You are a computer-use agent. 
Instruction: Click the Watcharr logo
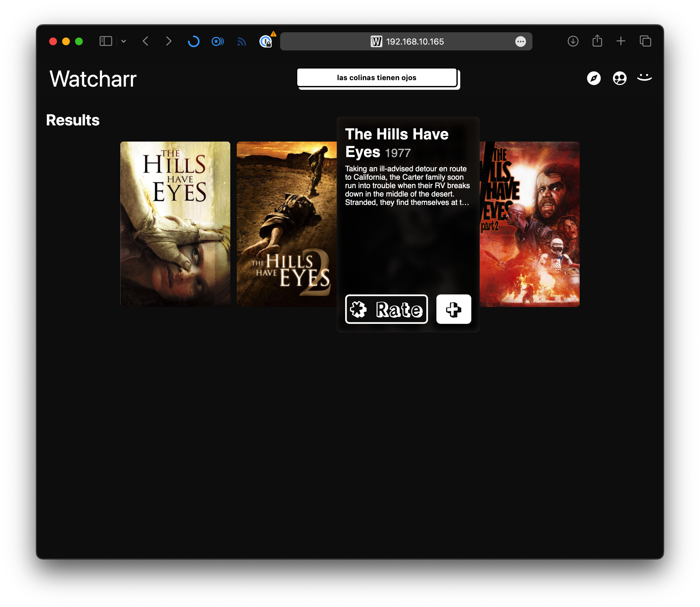point(93,79)
